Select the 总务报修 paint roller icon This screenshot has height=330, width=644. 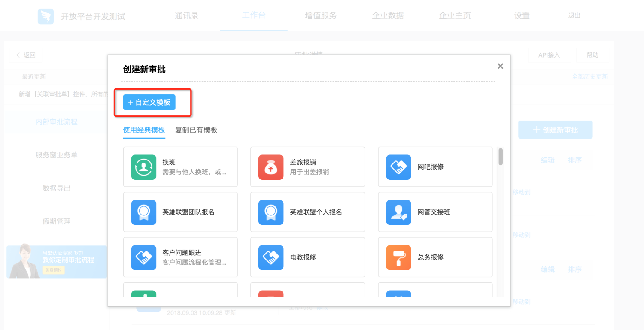[398, 257]
